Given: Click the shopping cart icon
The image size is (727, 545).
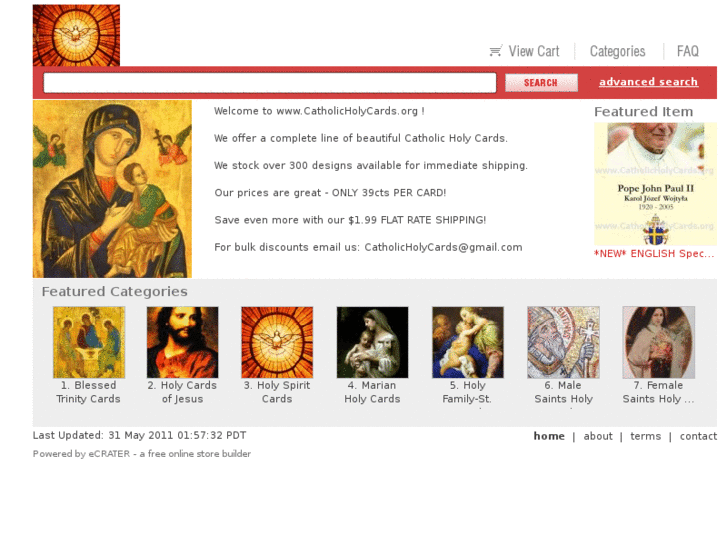Looking at the screenshot, I should [496, 51].
